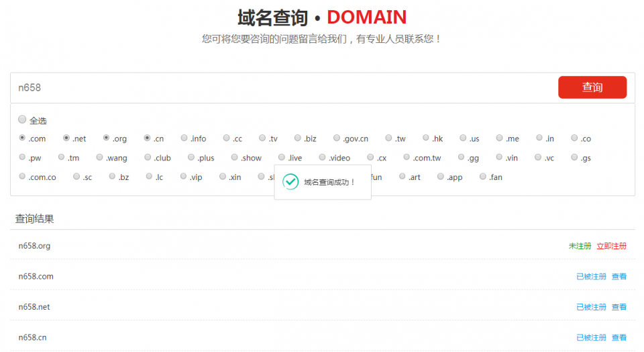This screenshot has height=352, width=644.
Task: Toggle the .cn domain option
Action: pyautogui.click(x=147, y=138)
